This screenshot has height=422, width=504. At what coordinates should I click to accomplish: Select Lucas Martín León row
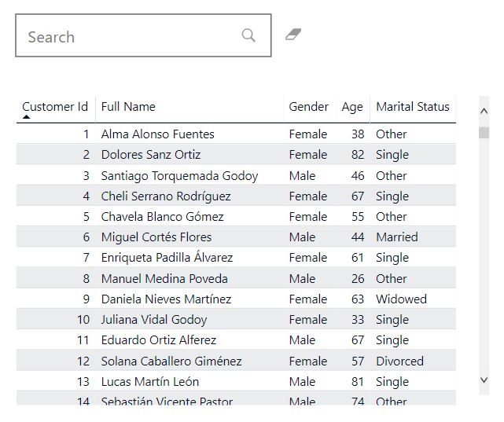pos(150,382)
